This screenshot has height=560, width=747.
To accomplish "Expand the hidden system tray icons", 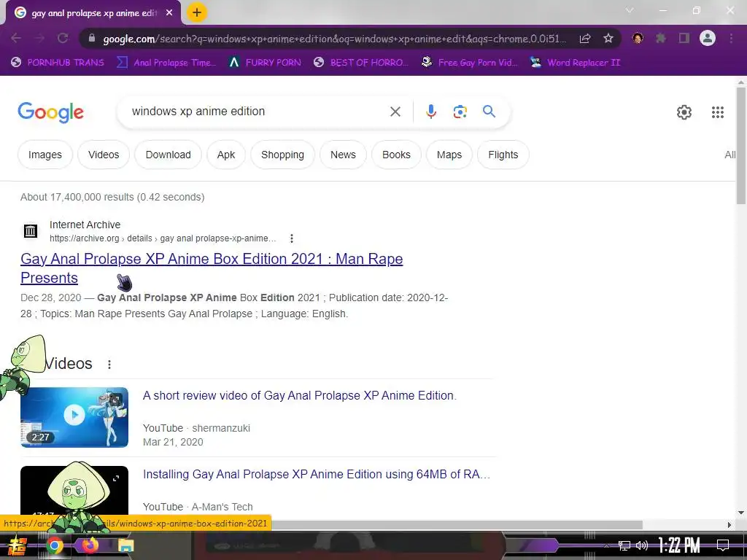I will click(606, 545).
